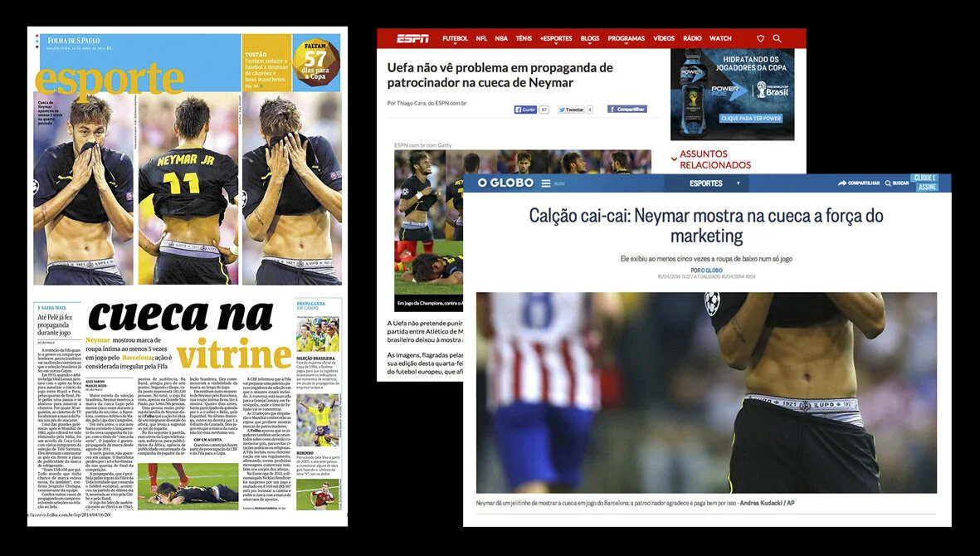980x556 pixels.
Task: Collapse the Assuntos Relacionados section chevron
Action: pyautogui.click(x=674, y=159)
